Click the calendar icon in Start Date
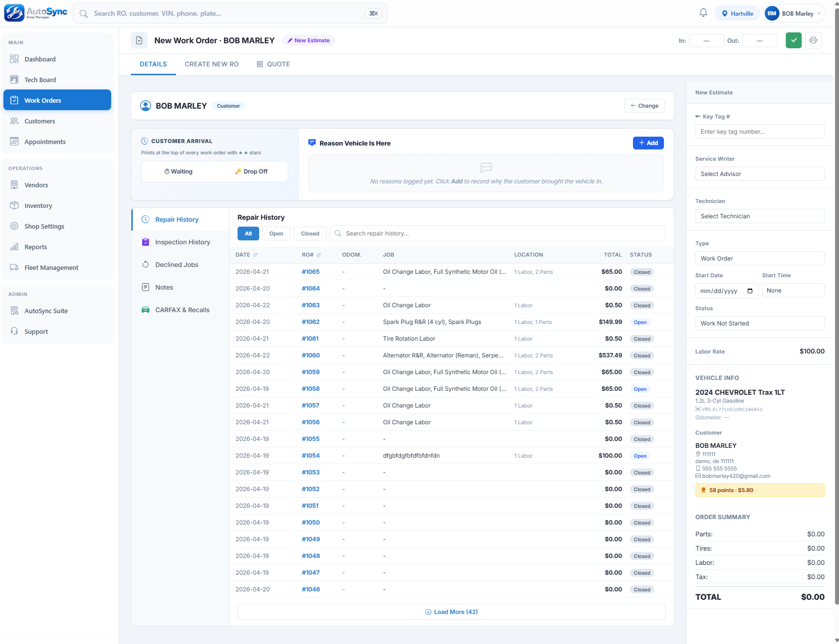This screenshot has width=839, height=644. click(750, 291)
